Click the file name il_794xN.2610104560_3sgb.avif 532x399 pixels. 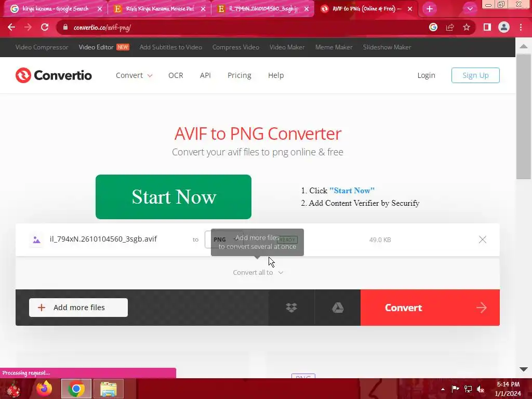[103, 239]
